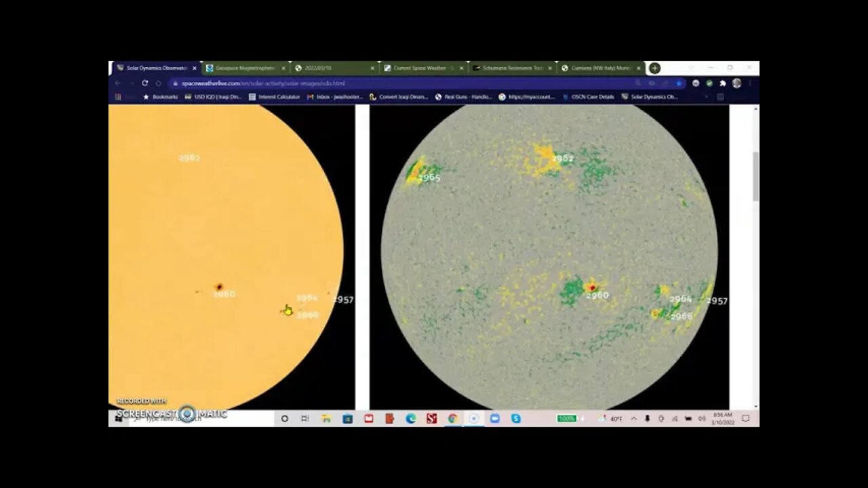868x488 pixels.
Task: Switch to the Geospace Magnetosphere tab
Action: click(x=246, y=68)
